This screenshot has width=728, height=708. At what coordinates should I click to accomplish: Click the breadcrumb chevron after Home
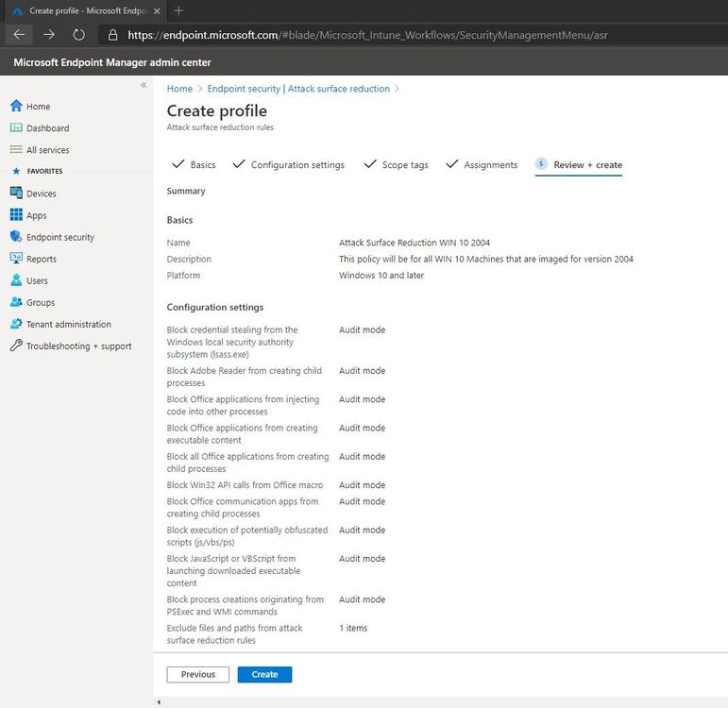pyautogui.click(x=200, y=89)
